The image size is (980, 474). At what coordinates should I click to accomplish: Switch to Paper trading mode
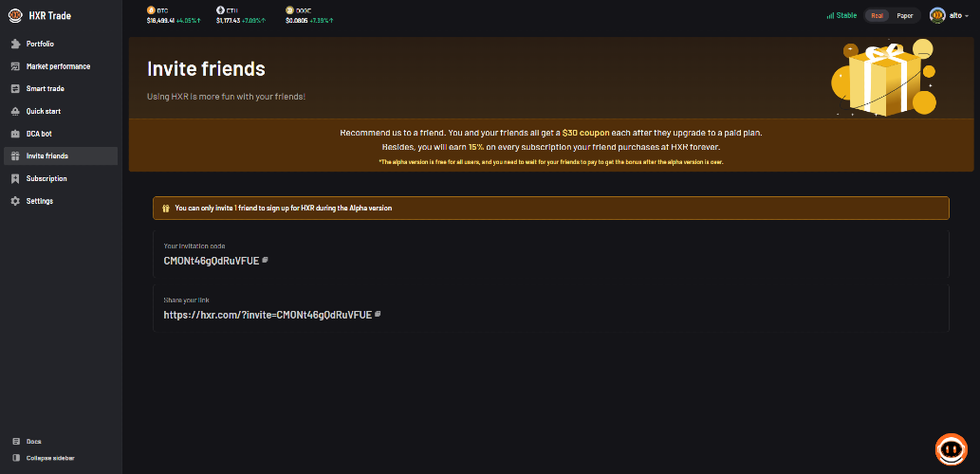coord(904,15)
